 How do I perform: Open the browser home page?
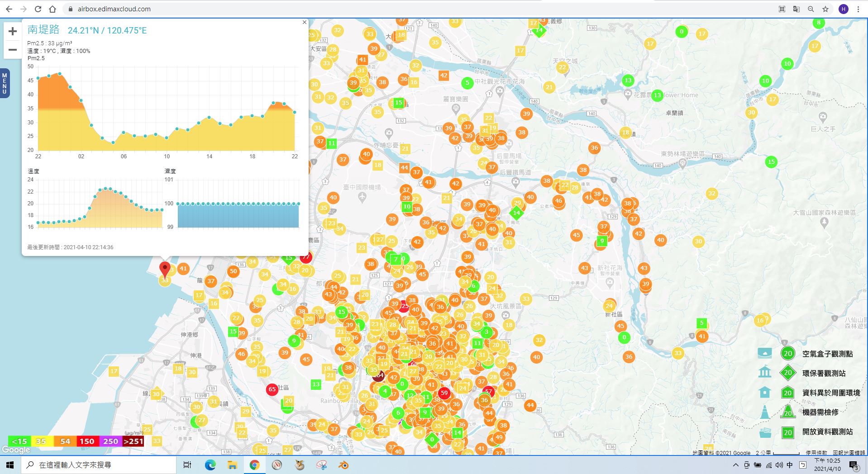tap(52, 9)
